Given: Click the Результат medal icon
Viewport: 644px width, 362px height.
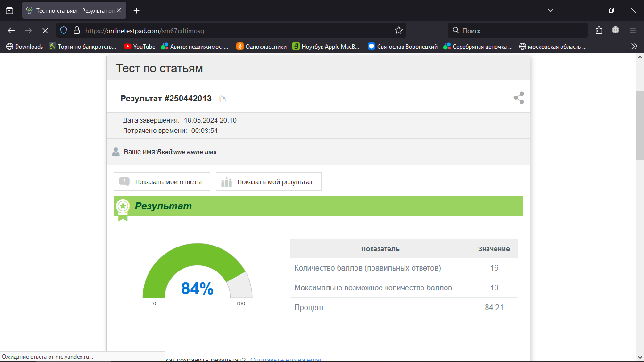Looking at the screenshot, I should point(123,209).
